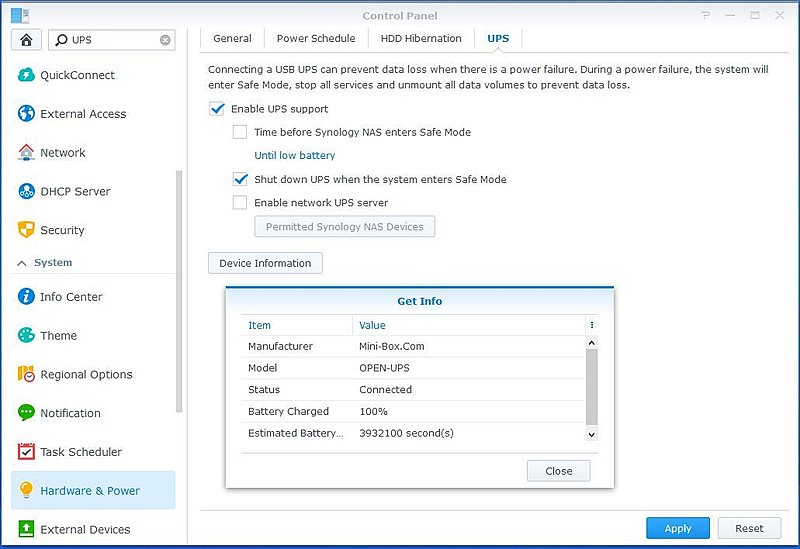
Task: Open External Access from sidebar
Action: (x=83, y=114)
